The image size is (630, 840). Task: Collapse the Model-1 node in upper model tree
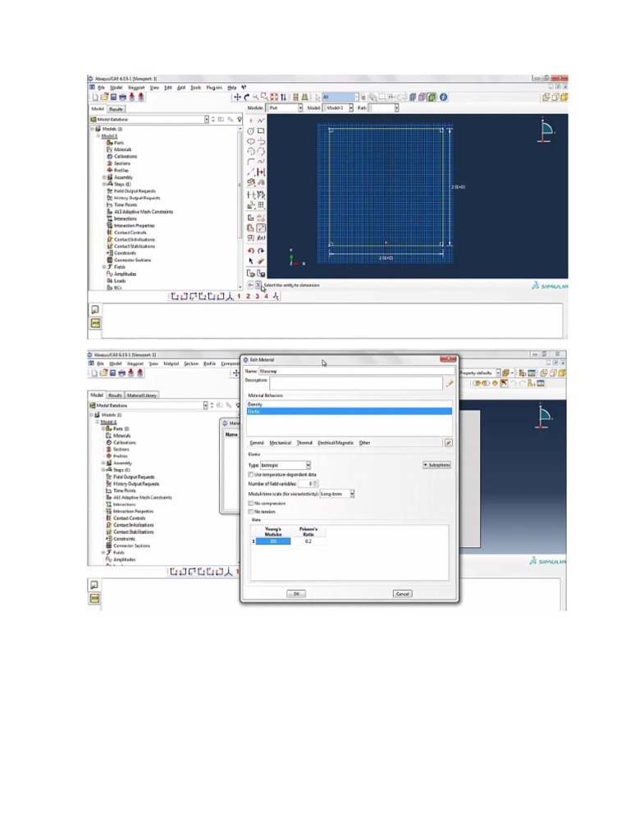pos(98,136)
